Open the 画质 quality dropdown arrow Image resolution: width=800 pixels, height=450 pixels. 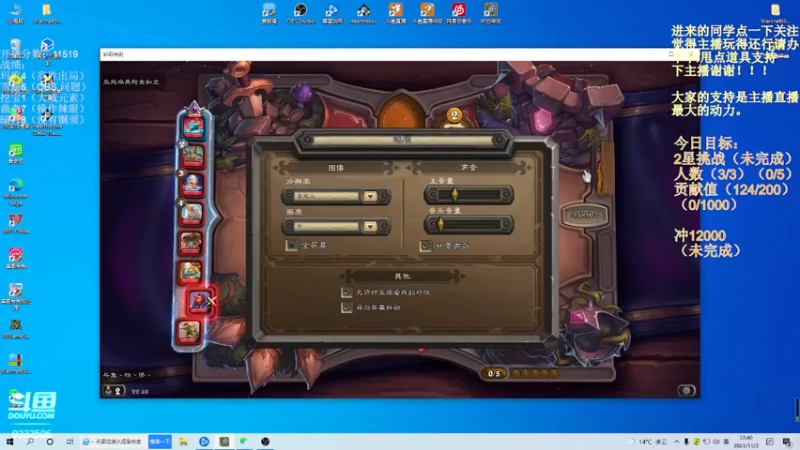point(370,227)
